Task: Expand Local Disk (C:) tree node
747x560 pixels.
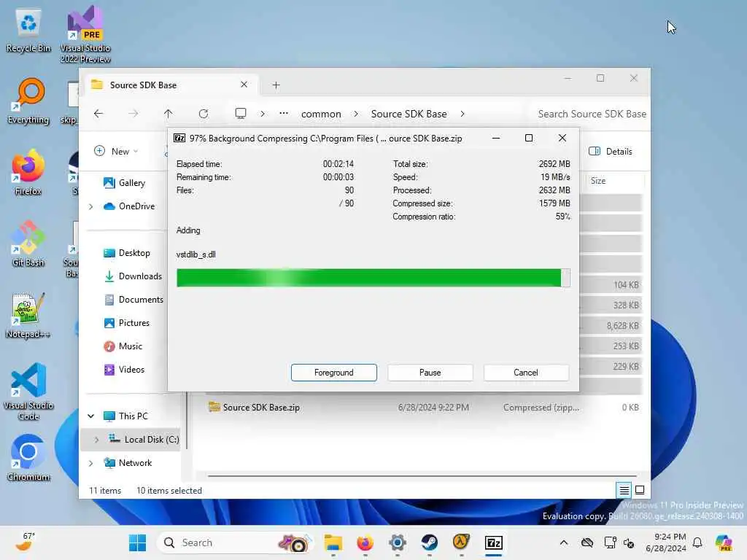Action: [x=97, y=440]
